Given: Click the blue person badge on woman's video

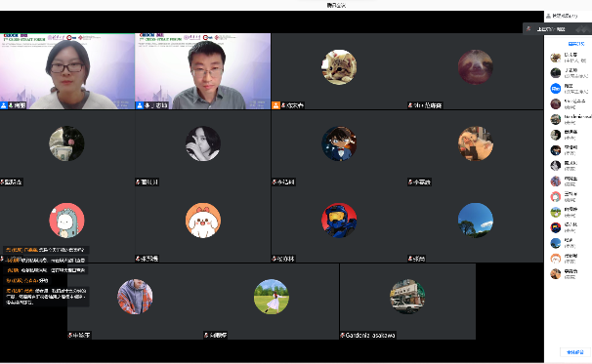Looking at the screenshot, I should 4,105.
